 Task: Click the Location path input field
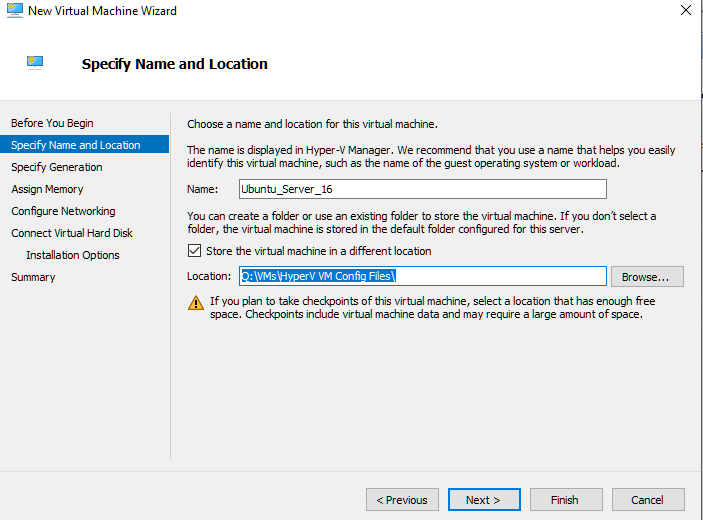coord(423,276)
